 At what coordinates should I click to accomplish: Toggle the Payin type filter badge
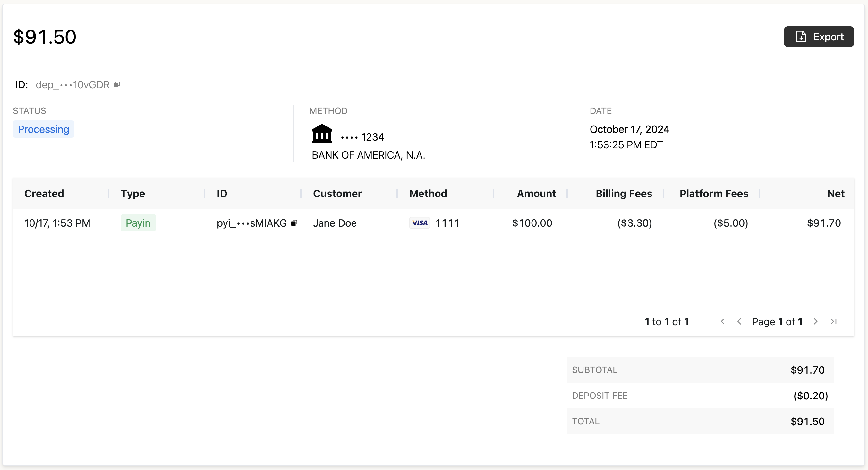click(138, 223)
